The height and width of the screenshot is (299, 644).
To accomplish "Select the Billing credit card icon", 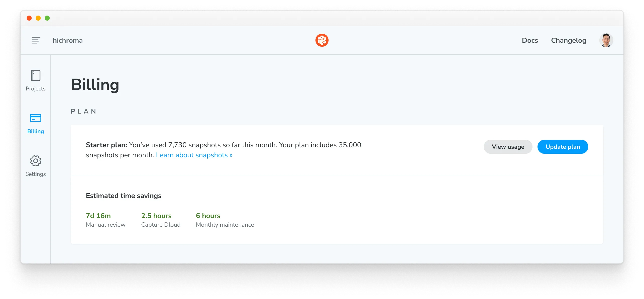I will (36, 118).
